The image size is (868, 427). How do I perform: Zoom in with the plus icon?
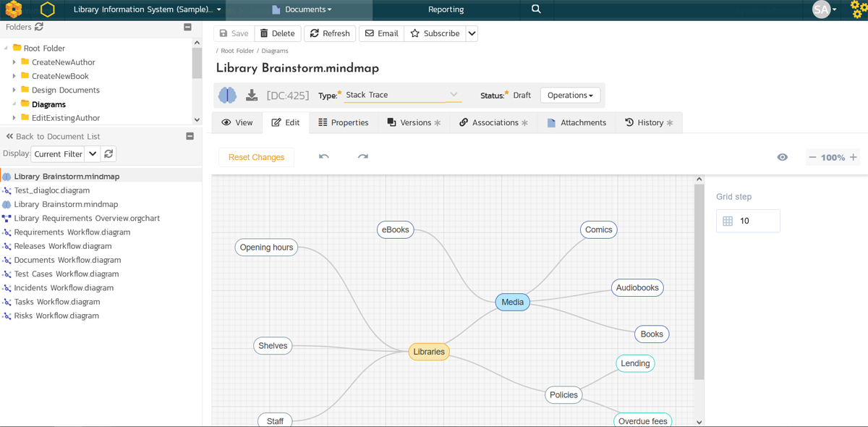(854, 157)
